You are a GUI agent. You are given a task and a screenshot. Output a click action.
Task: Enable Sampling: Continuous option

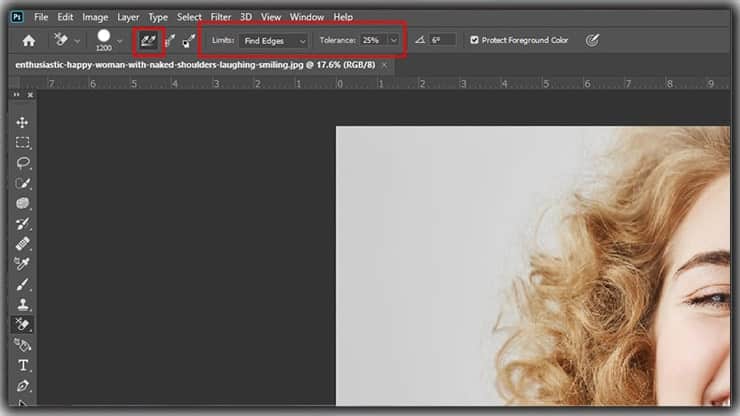149,40
